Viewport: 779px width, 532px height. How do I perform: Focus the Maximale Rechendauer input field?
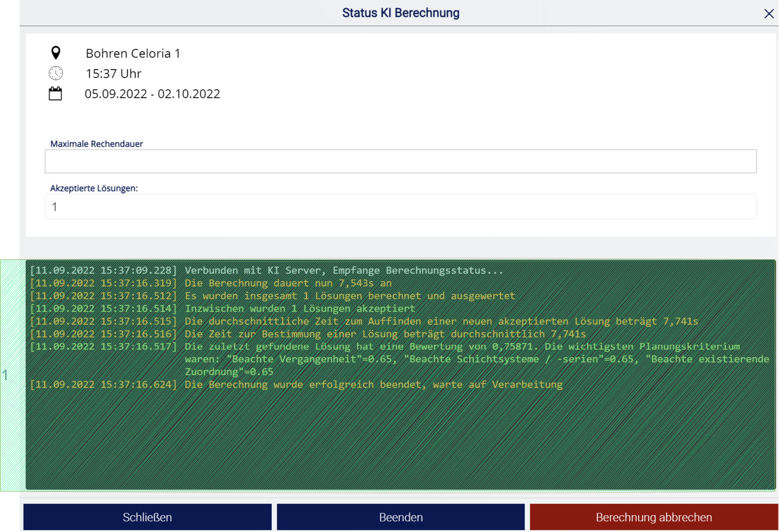click(400, 161)
